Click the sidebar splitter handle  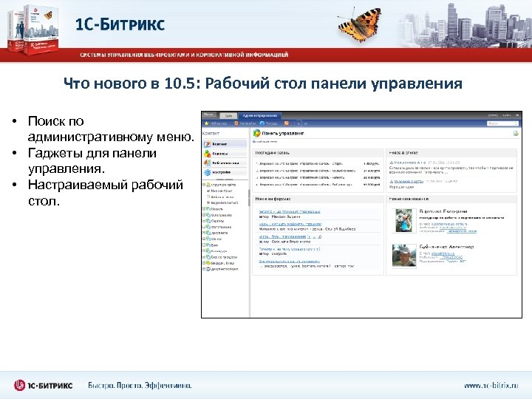249,198
